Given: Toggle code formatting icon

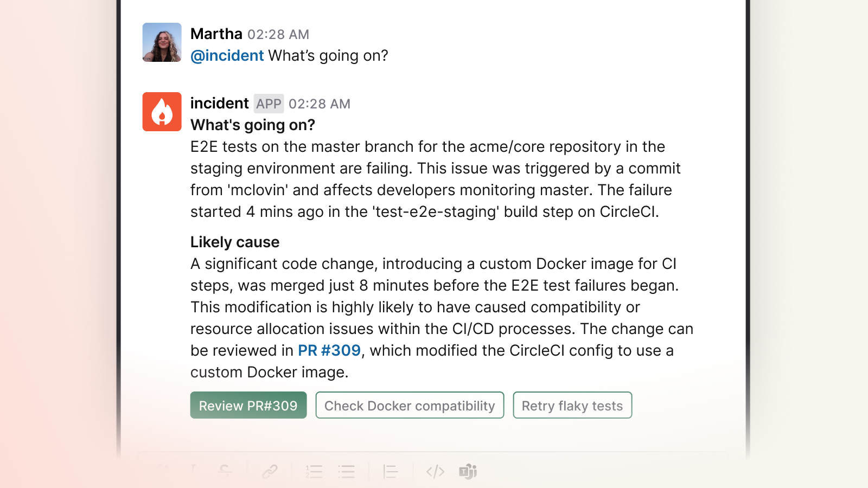Looking at the screenshot, I should click(x=435, y=471).
